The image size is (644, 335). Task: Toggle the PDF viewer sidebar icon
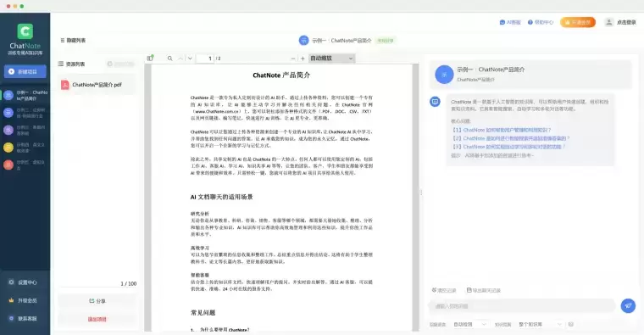(150, 59)
